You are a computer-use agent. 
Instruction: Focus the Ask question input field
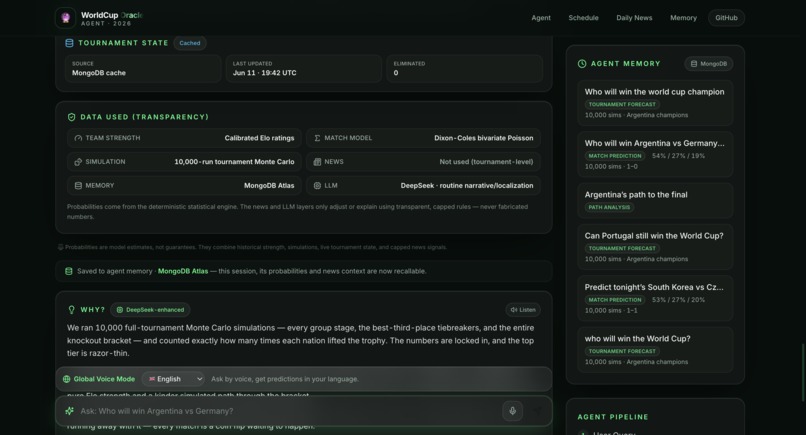point(288,411)
